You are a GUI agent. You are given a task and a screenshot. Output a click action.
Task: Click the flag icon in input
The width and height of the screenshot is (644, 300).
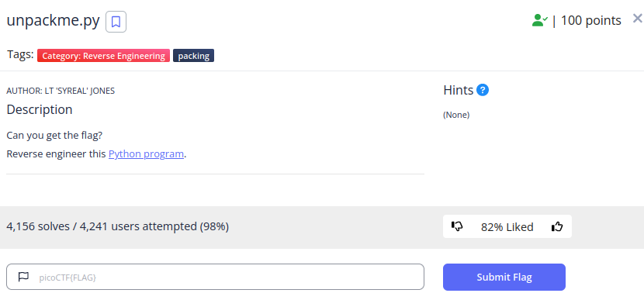click(x=24, y=277)
